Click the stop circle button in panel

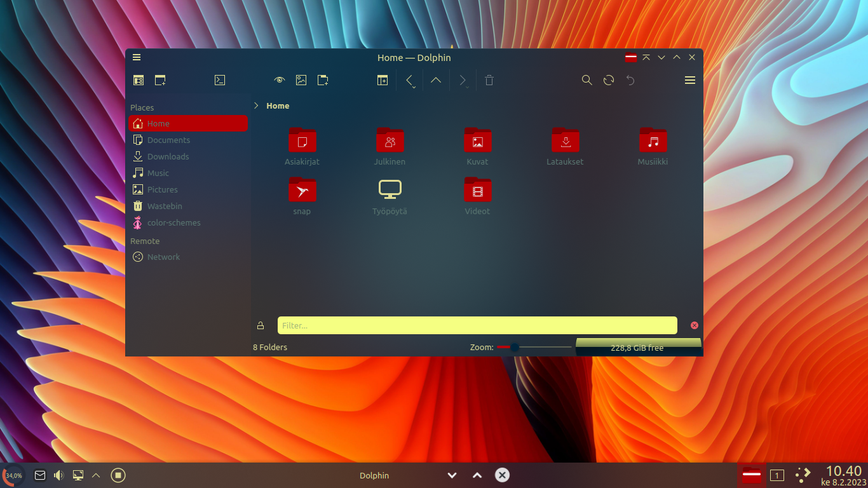(x=118, y=475)
